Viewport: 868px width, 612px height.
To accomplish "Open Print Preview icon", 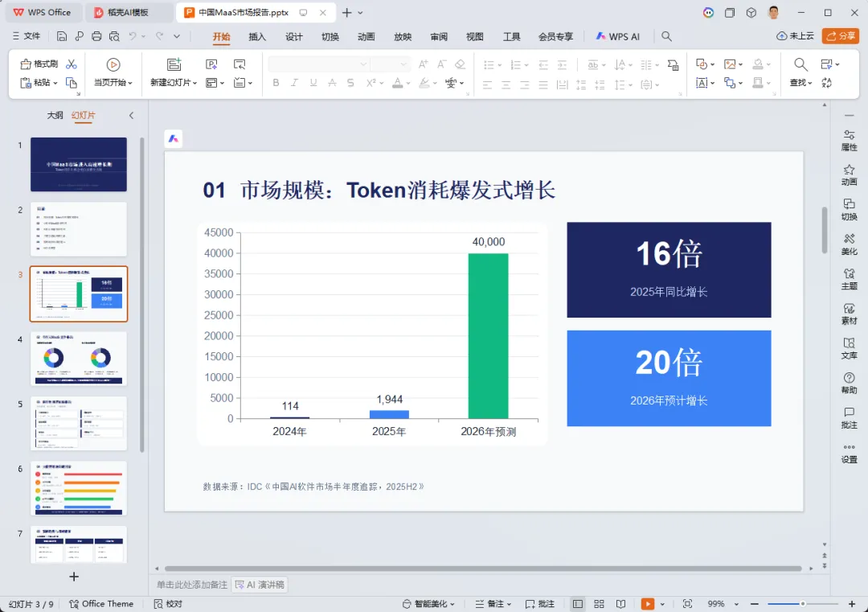I will click(114, 36).
